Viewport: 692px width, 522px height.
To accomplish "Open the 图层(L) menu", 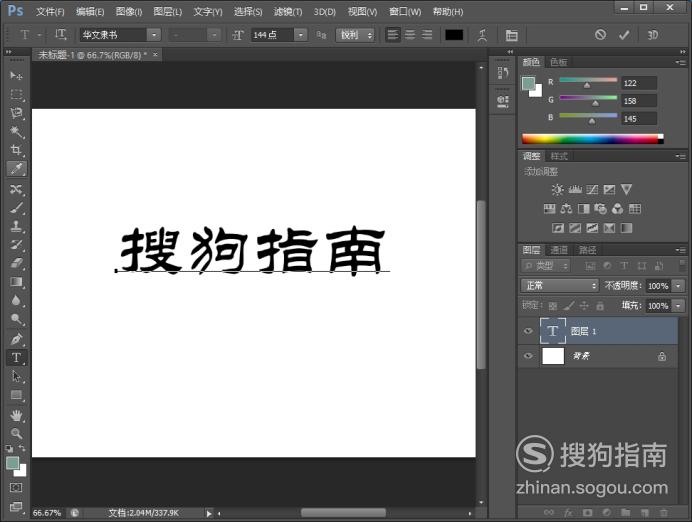I will (x=168, y=12).
